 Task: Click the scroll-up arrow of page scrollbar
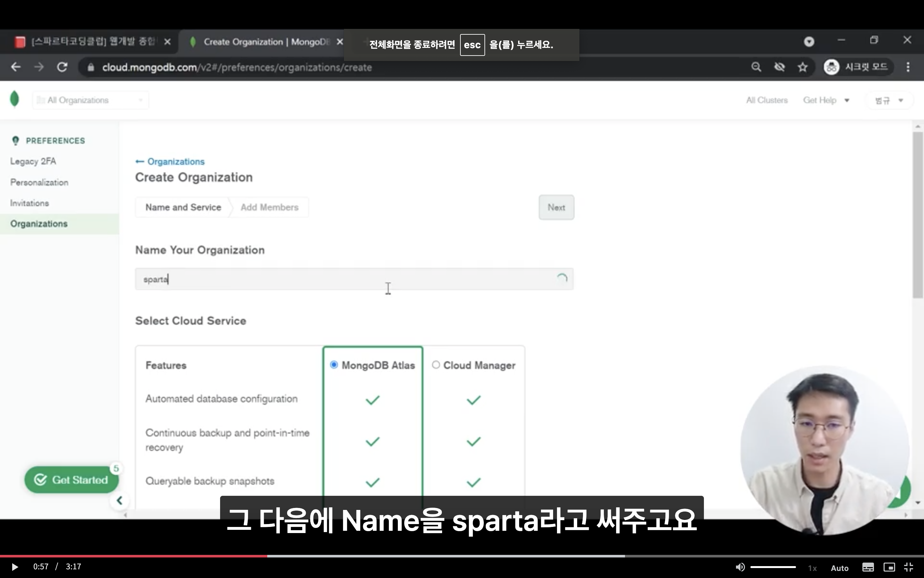[x=918, y=126]
